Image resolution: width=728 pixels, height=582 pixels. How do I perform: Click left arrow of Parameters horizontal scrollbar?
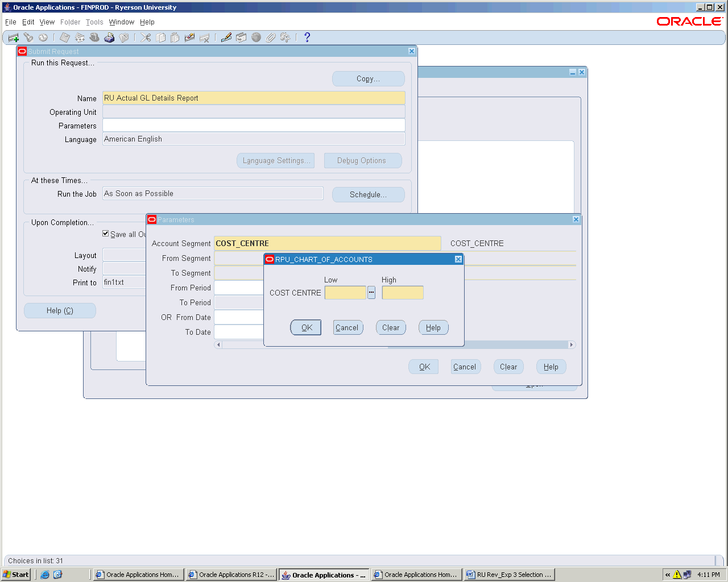218,344
